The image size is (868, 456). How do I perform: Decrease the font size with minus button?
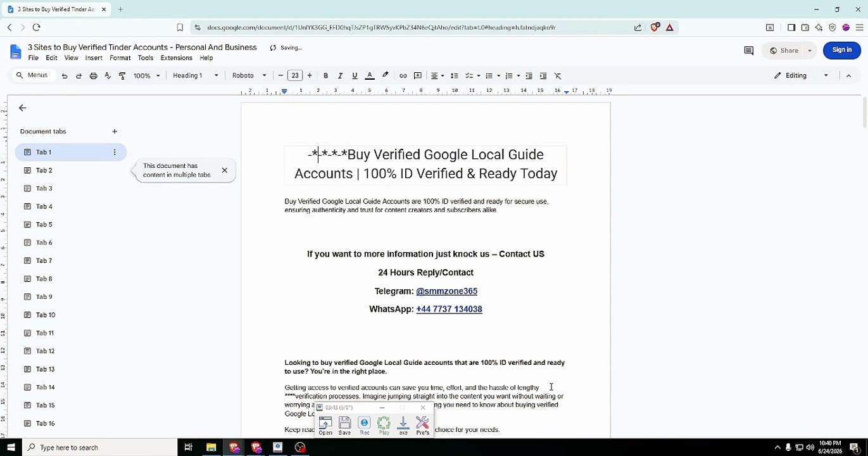(x=280, y=76)
